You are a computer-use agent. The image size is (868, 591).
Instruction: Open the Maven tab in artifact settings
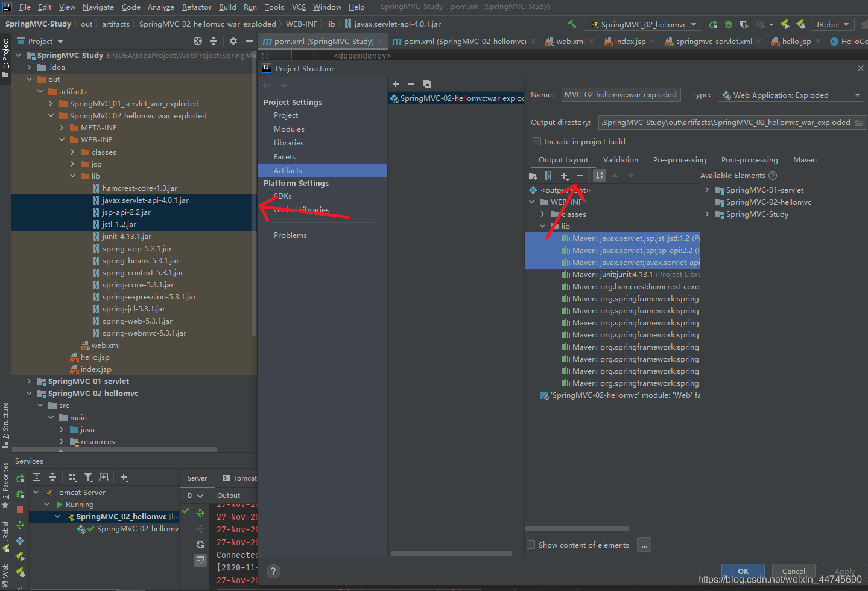[805, 160]
